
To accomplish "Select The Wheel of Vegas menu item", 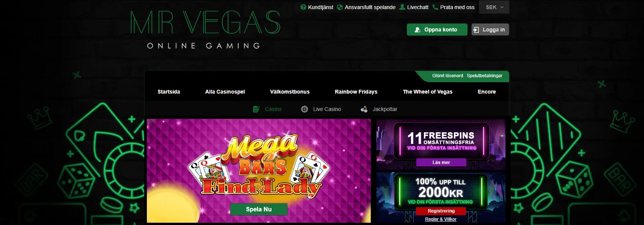I will click(428, 92).
